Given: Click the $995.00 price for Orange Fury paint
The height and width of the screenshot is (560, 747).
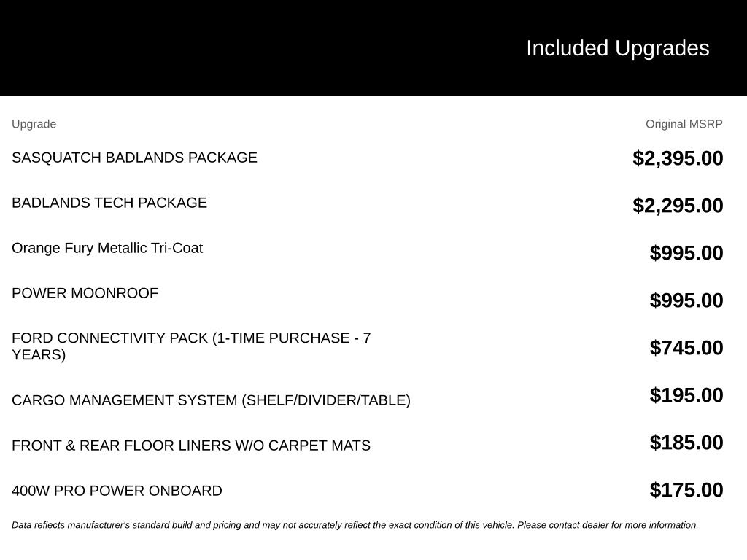Looking at the screenshot, I should pos(686,253).
